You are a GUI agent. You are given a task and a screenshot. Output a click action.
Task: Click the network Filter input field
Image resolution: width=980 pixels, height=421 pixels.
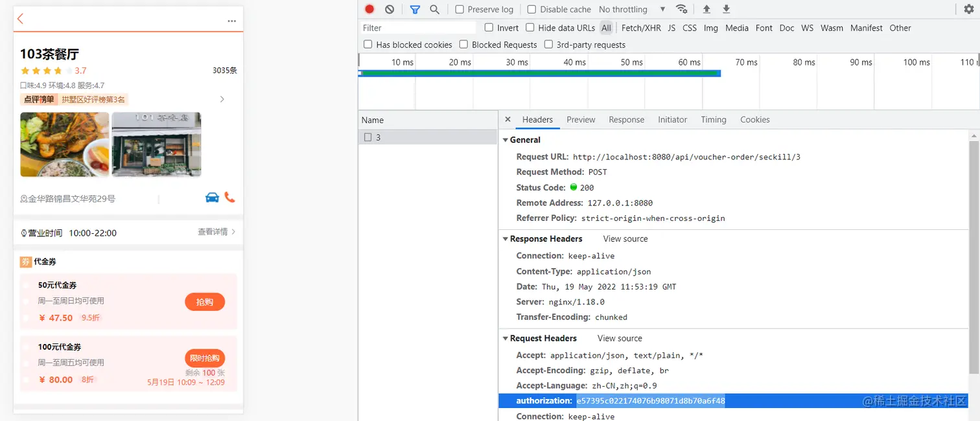tap(418, 28)
